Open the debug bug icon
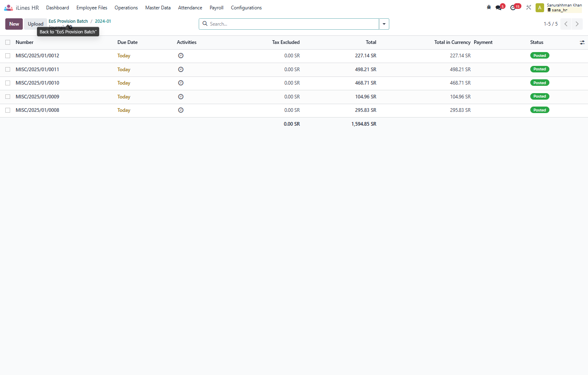Screen dimensions: 588x375 coord(489,7)
